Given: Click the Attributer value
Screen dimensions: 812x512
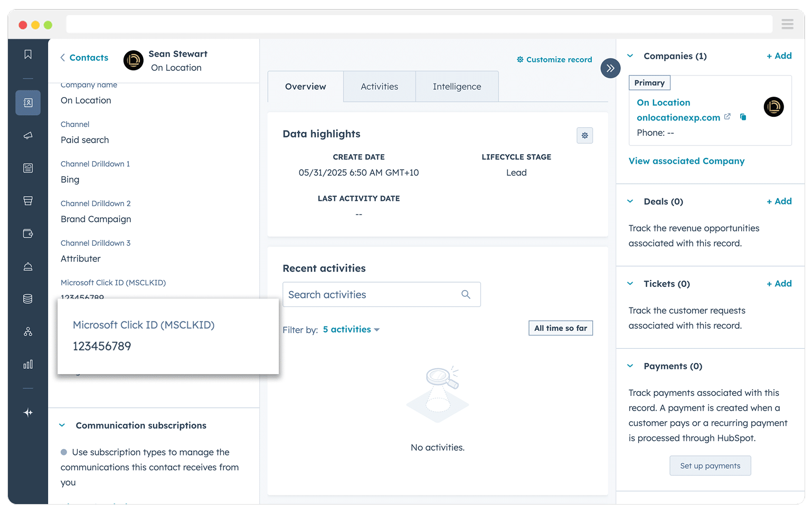Looking at the screenshot, I should coord(81,259).
